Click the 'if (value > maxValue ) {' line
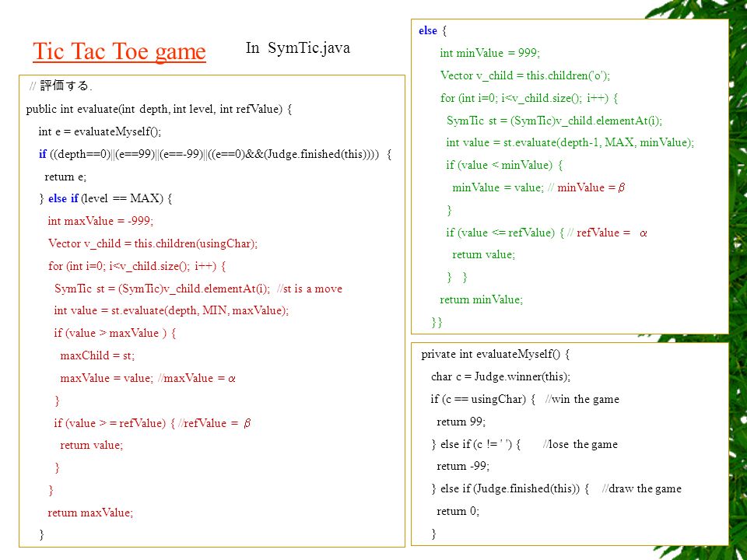Screen dimensions: 747x560 point(115,333)
